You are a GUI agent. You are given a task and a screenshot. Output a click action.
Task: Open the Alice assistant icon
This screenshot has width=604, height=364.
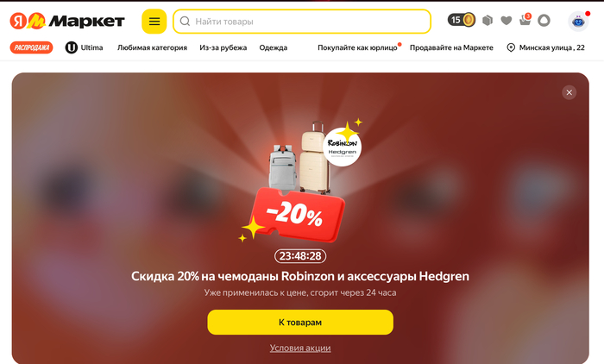[x=544, y=21]
